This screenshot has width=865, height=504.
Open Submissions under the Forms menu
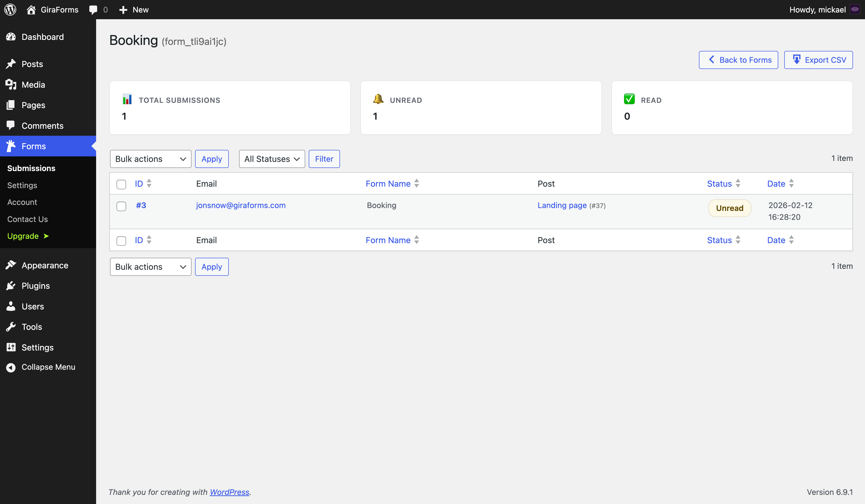[31, 168]
